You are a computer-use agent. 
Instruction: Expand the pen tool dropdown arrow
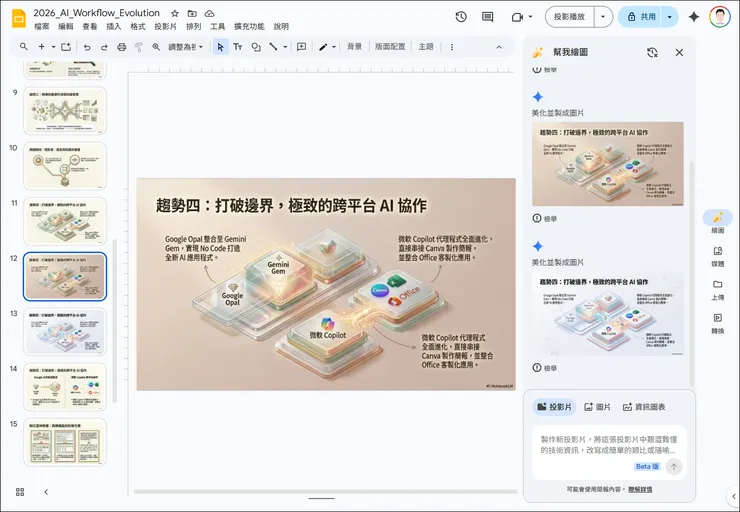pos(334,47)
